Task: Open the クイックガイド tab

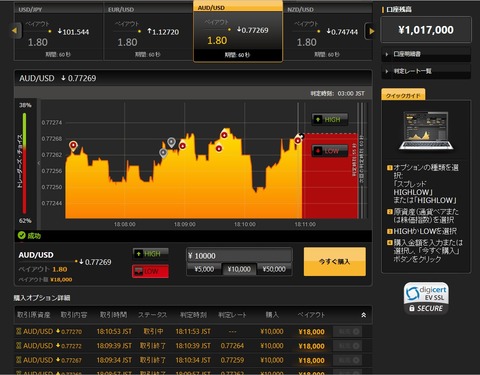Action: (403, 95)
